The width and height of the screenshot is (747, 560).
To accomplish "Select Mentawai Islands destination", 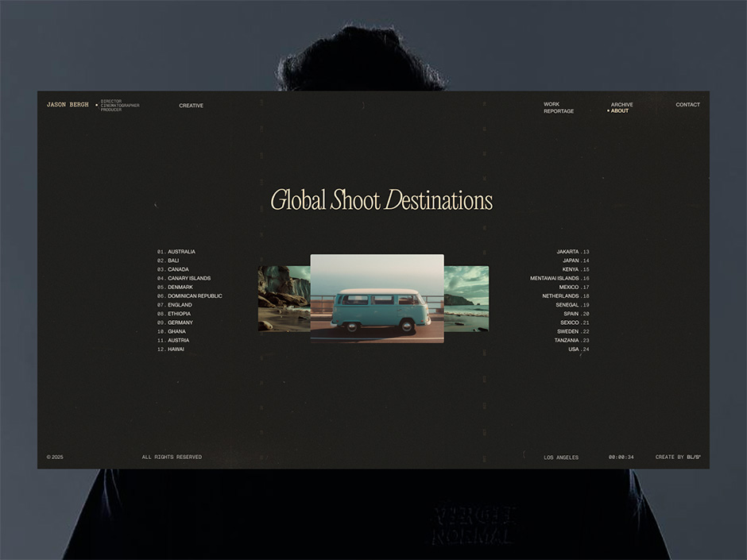I will (555, 279).
